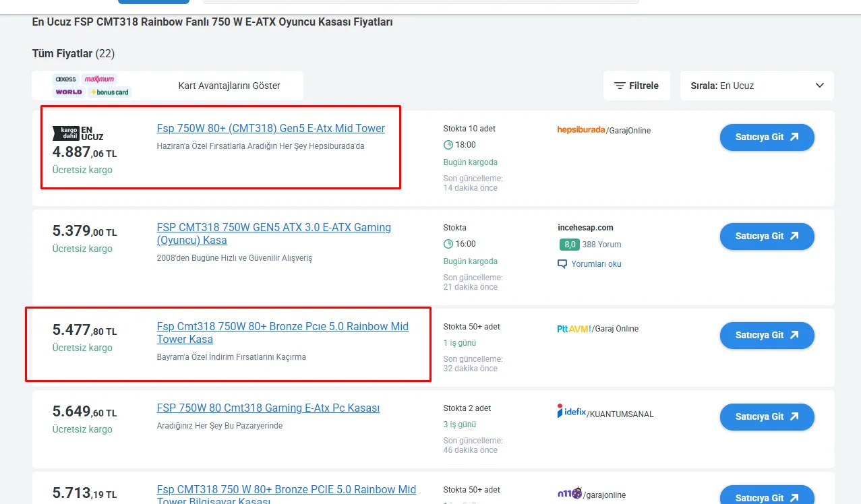Image resolution: width=861 pixels, height=504 pixels.
Task: Click the WORLD card logo
Action: point(69,92)
